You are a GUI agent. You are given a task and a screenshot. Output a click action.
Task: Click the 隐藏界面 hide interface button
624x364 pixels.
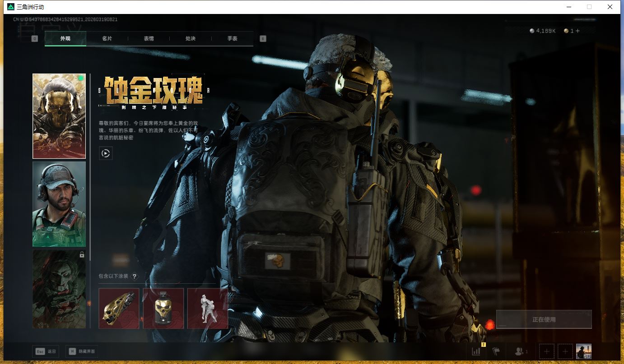(82, 351)
